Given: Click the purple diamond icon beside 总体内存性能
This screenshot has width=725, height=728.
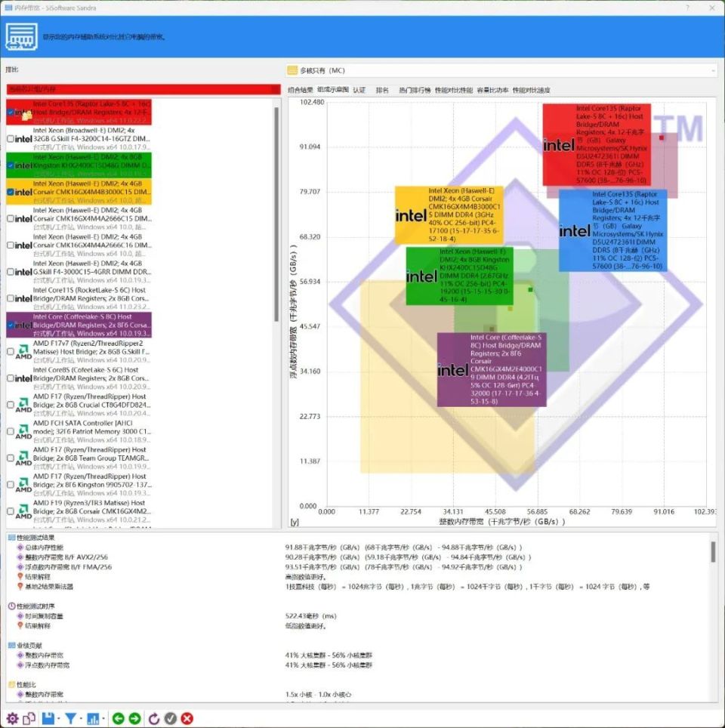Looking at the screenshot, I should (20, 548).
